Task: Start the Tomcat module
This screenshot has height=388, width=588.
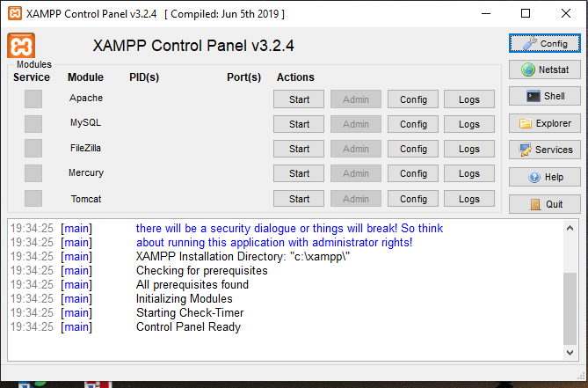Action: point(299,199)
